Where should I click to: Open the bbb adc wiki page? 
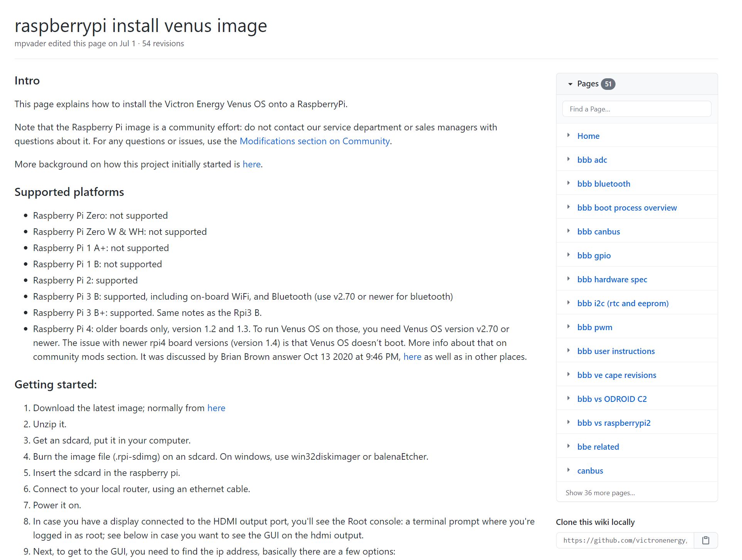click(x=592, y=160)
